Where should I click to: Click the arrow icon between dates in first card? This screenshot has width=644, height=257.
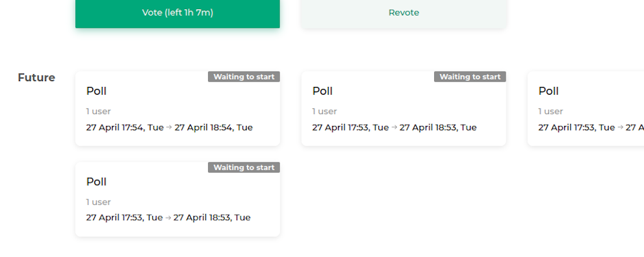[x=169, y=127]
